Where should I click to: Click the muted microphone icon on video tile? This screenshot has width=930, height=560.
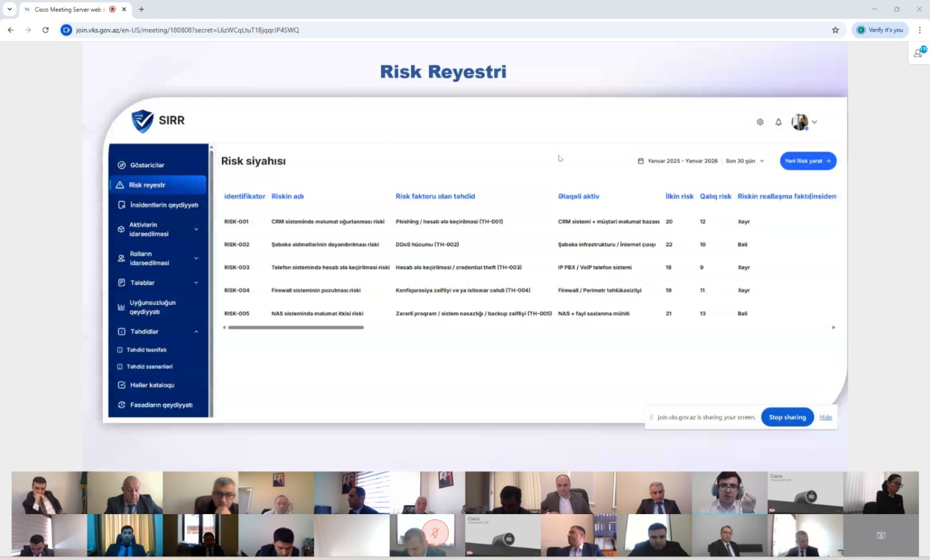click(x=435, y=532)
